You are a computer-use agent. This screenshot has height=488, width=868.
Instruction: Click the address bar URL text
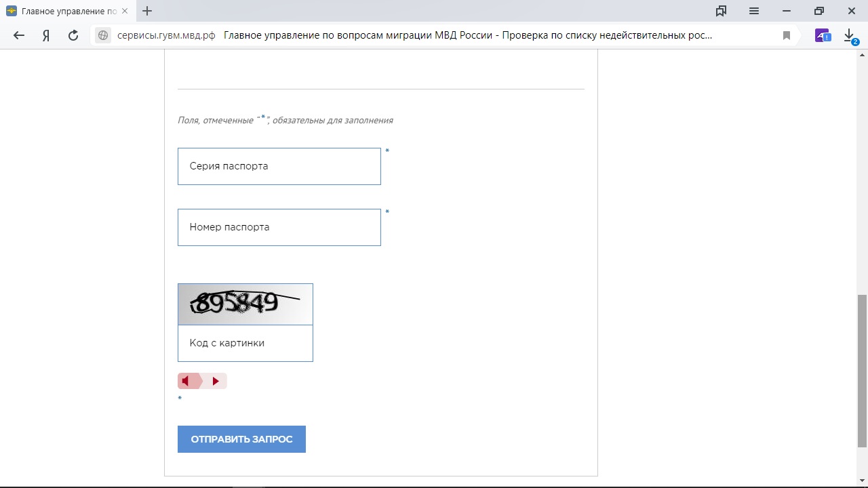tap(166, 35)
